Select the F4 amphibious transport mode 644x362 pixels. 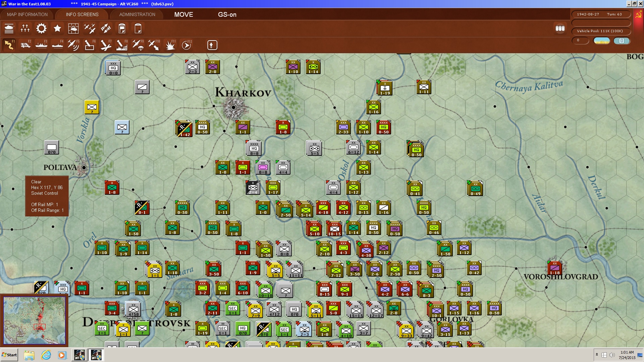57,45
